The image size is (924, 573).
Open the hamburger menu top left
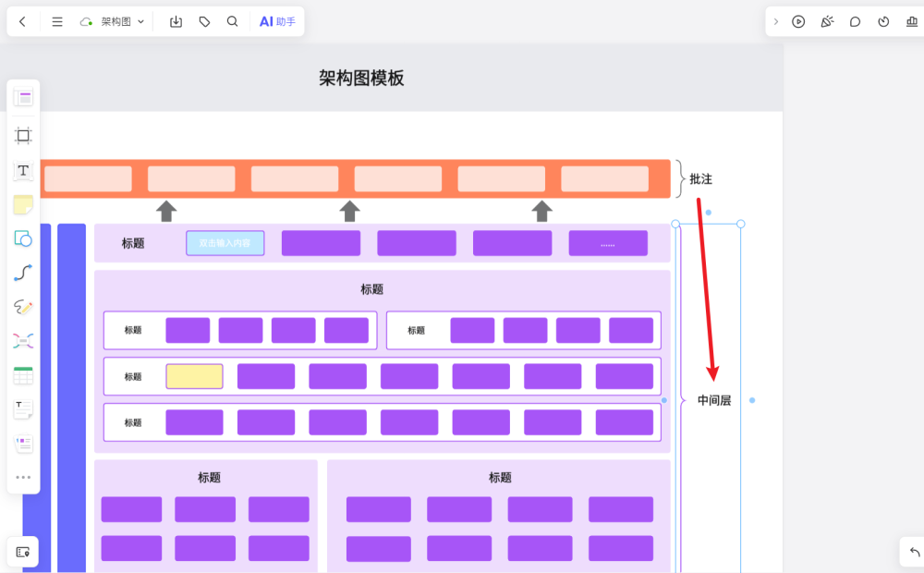(56, 20)
